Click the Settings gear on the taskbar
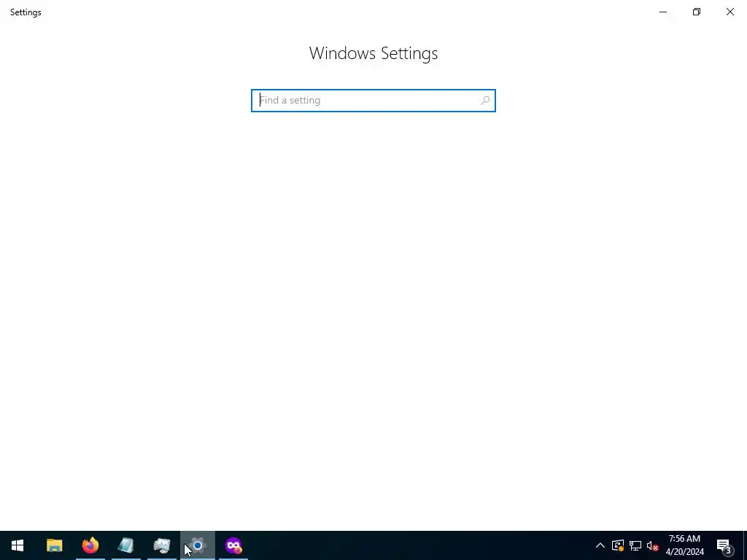 198,545
